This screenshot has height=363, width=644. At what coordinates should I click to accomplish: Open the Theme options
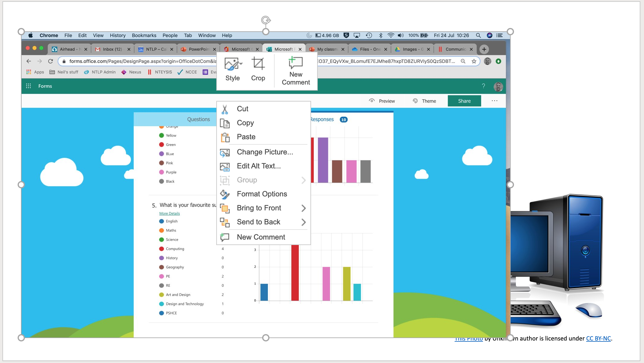click(424, 101)
